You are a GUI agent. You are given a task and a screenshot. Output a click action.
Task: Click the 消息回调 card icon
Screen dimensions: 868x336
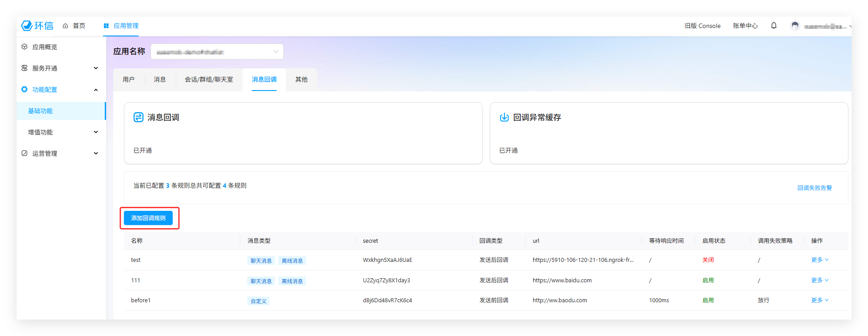(139, 117)
